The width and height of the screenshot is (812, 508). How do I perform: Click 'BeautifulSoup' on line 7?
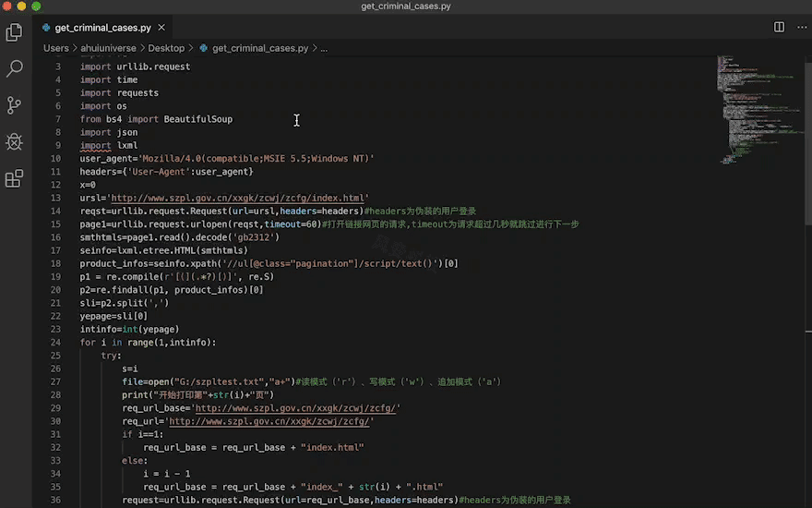197,119
